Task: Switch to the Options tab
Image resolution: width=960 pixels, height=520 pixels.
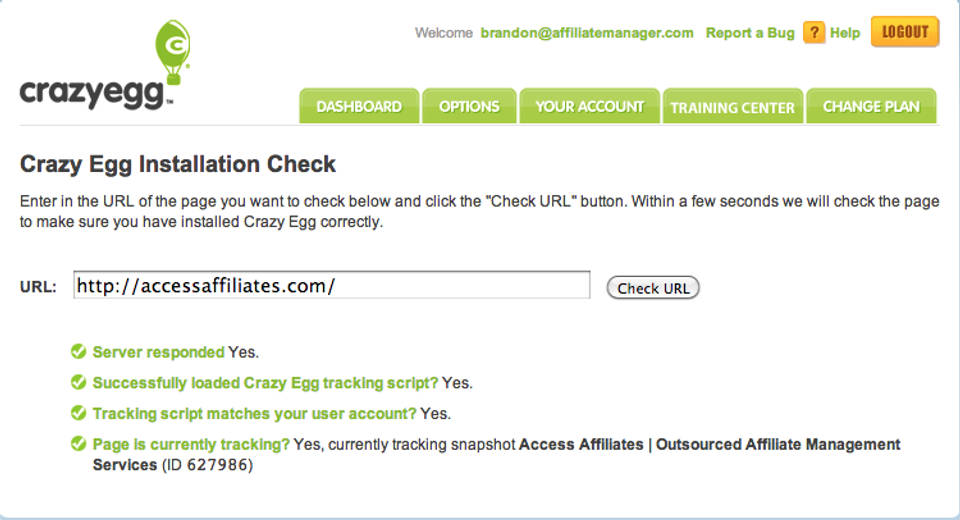Action: [x=469, y=107]
